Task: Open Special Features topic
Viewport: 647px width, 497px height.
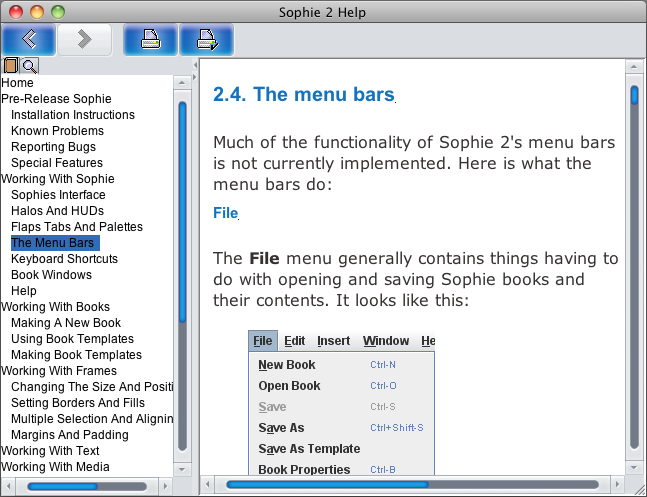Action: (57, 163)
